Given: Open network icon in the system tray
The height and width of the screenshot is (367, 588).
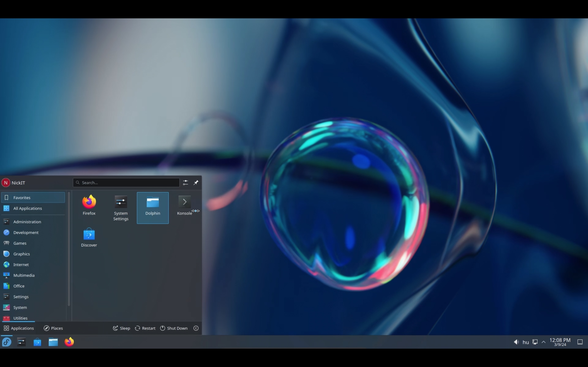Looking at the screenshot, I should click(x=535, y=342).
